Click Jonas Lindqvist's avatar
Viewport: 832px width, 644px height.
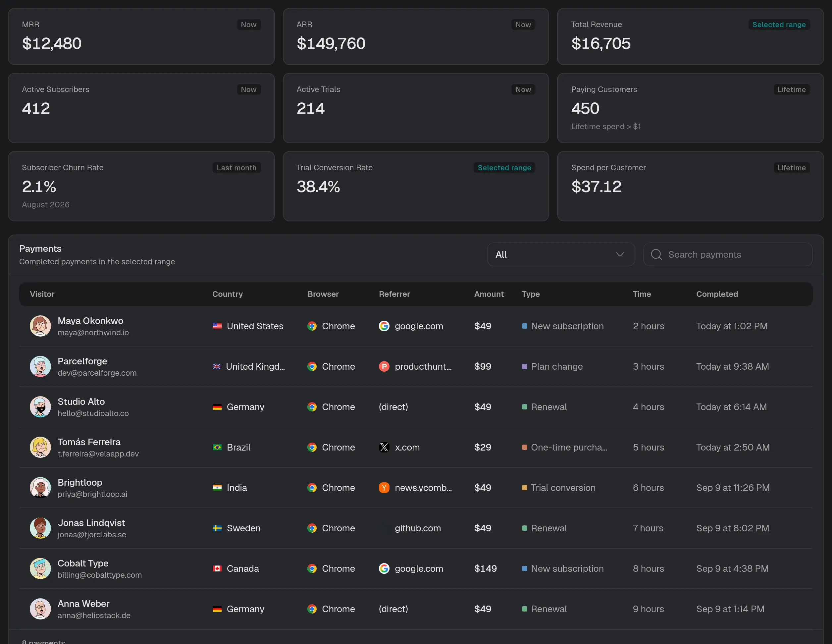pyautogui.click(x=40, y=528)
